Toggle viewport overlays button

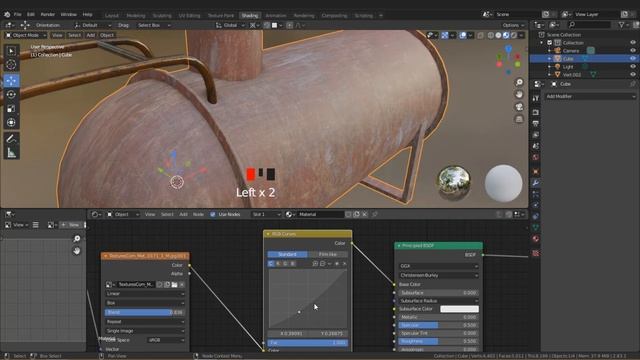click(x=462, y=36)
